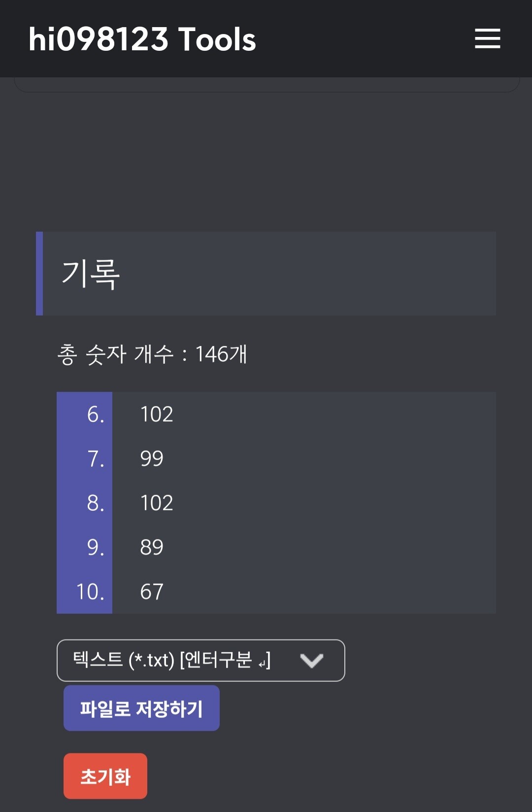
Task: Click the line number 6. label
Action: pos(96,414)
